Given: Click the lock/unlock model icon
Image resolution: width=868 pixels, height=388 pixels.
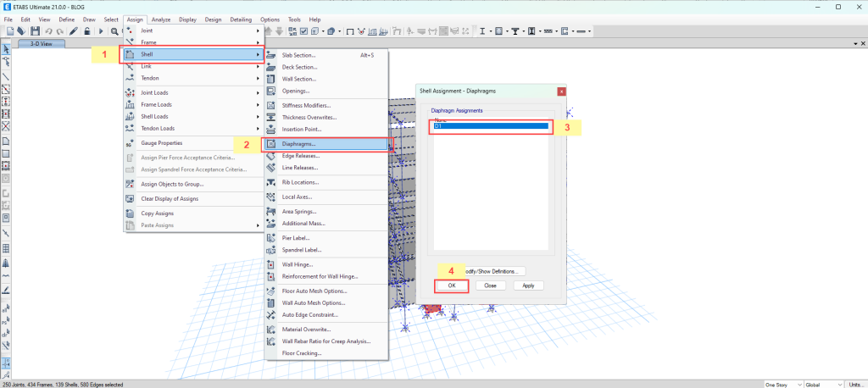Looking at the screenshot, I should [x=87, y=31].
